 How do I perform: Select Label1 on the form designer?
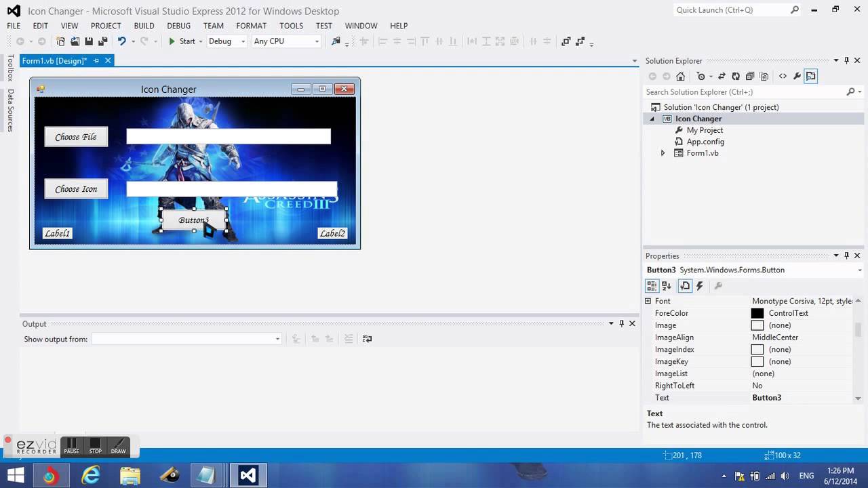tap(57, 233)
